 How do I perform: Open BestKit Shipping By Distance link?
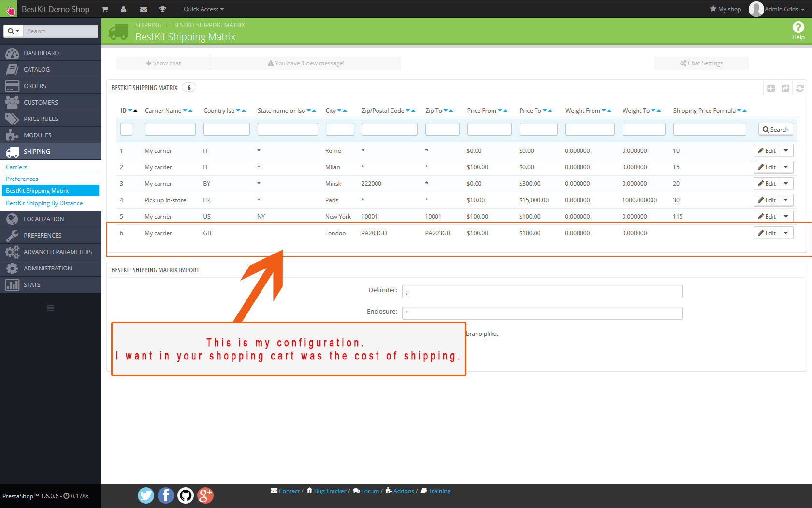click(44, 203)
